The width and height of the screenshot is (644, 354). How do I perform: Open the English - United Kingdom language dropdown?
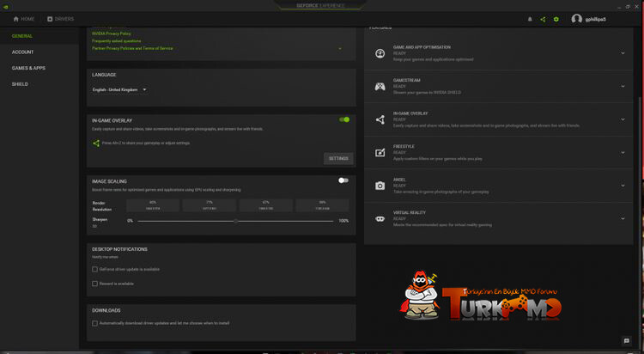point(119,89)
